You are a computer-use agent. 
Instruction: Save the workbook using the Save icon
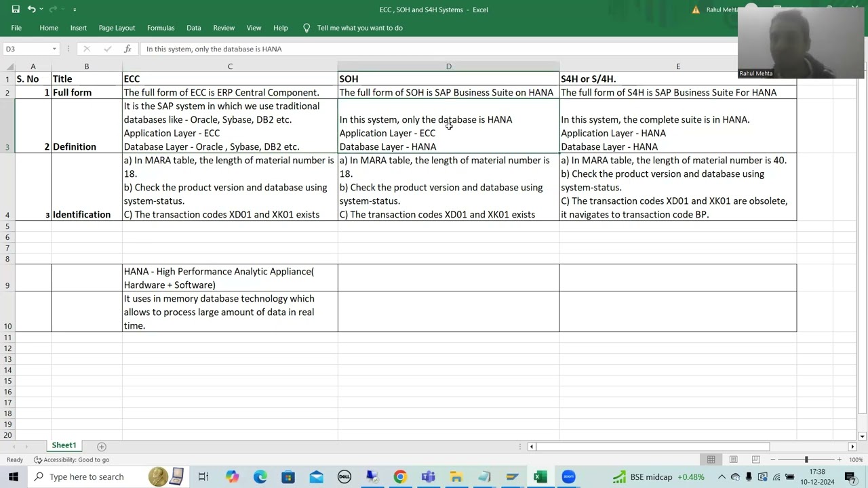(16, 9)
